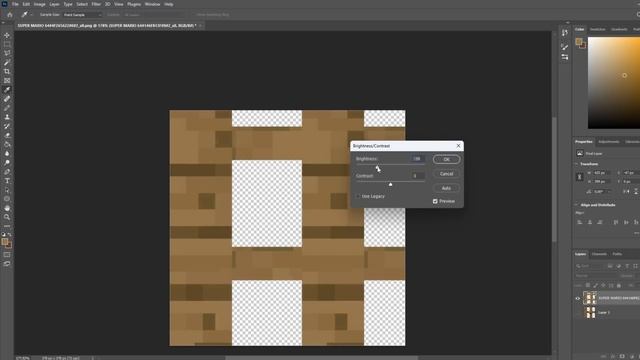Open the Brush Settings panel icon
Viewport: 640px width, 360px height.
565,47
